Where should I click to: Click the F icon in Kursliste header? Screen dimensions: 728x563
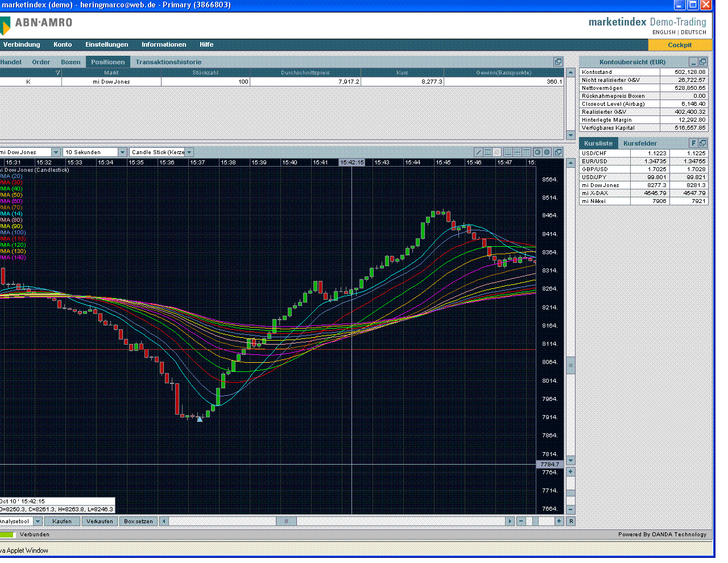[x=693, y=143]
